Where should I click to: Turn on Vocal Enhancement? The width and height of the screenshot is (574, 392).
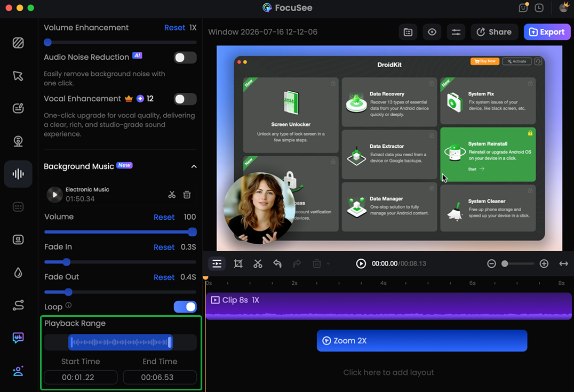point(185,99)
